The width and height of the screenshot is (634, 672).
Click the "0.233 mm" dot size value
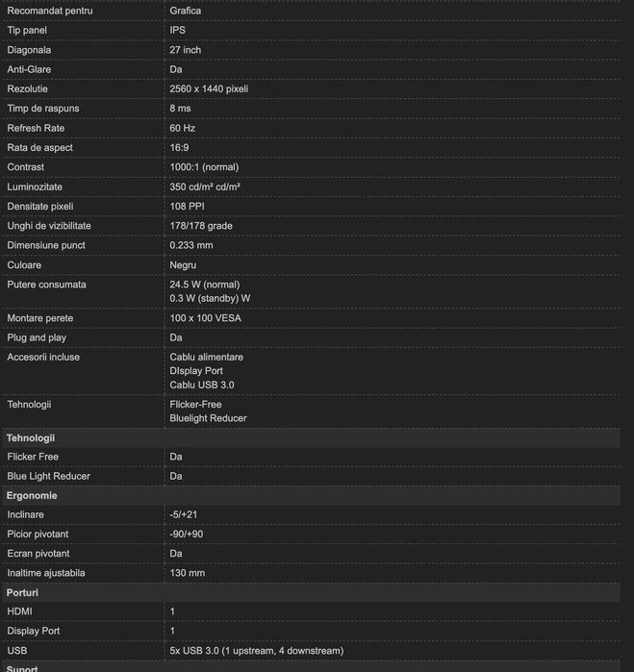click(x=191, y=245)
